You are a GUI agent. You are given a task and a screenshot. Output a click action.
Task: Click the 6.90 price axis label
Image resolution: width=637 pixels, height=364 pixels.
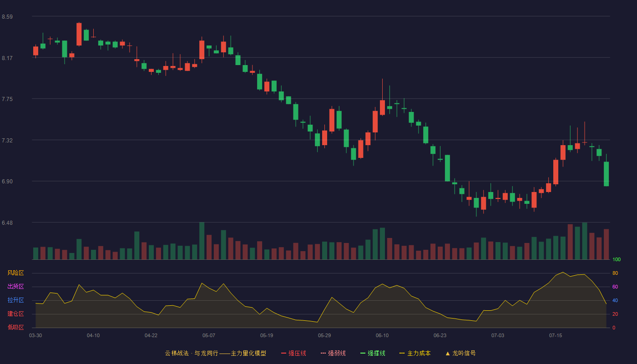(x=7, y=182)
